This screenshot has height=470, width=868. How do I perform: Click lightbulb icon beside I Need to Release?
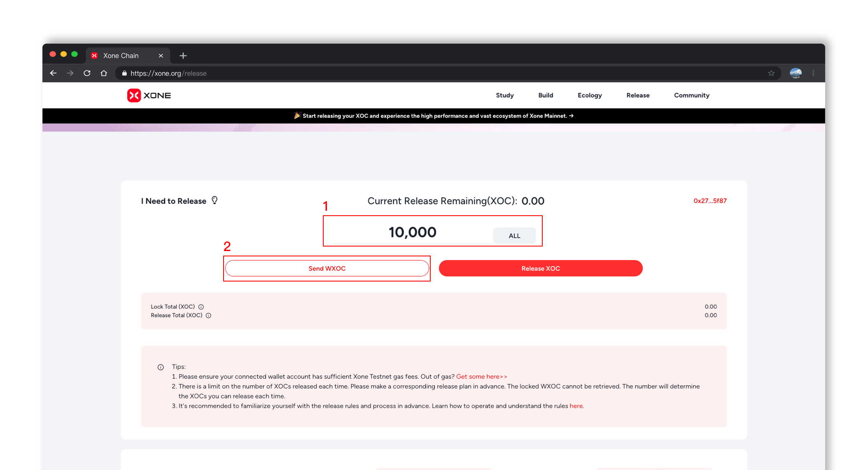coord(215,200)
